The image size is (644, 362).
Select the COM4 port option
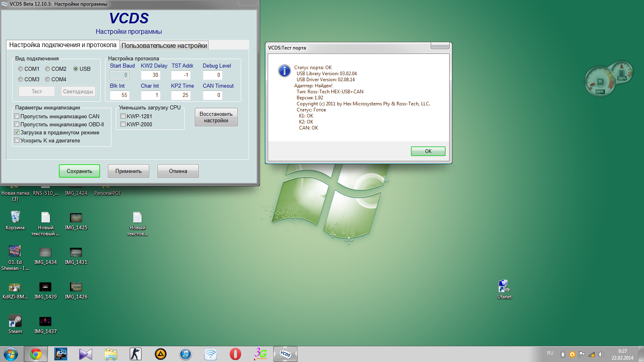point(48,80)
